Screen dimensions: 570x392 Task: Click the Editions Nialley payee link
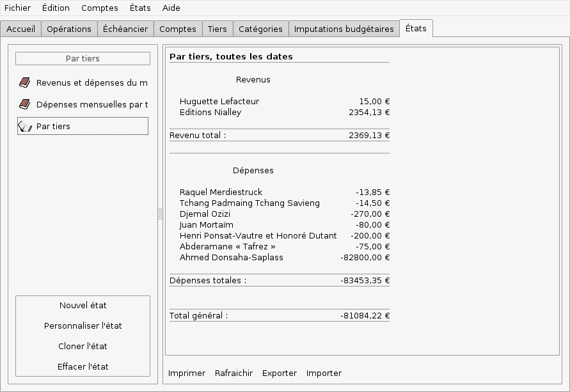pos(210,113)
